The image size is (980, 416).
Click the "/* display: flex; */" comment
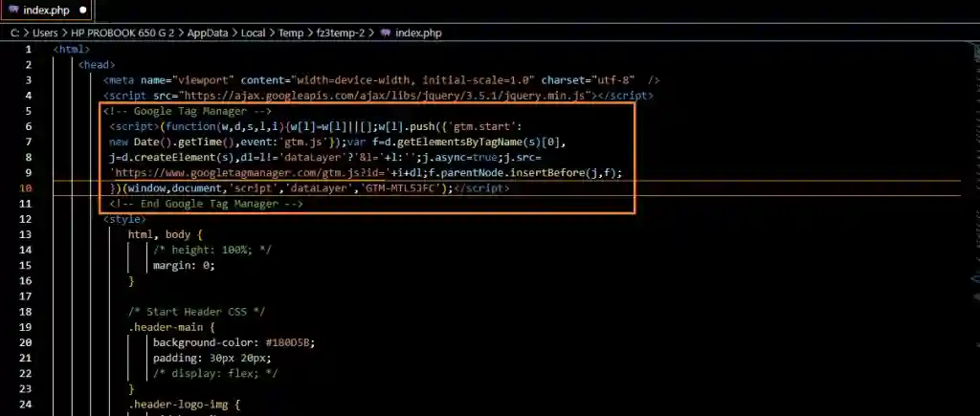[x=215, y=374]
